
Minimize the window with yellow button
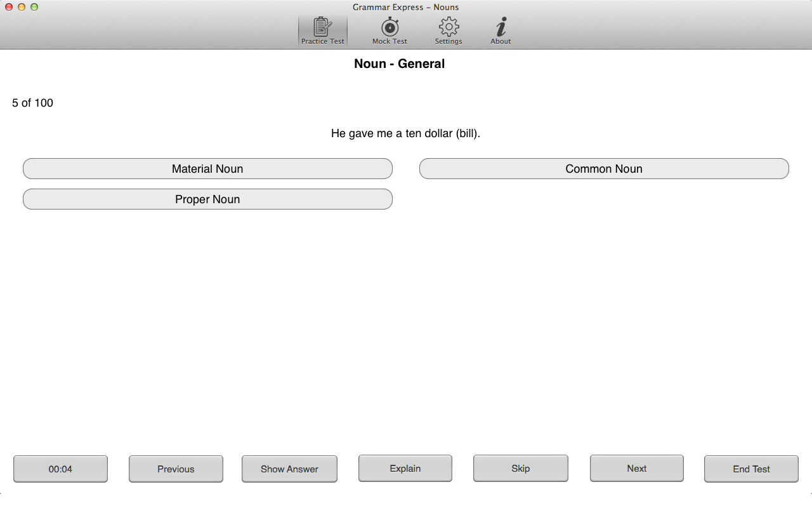click(x=22, y=7)
